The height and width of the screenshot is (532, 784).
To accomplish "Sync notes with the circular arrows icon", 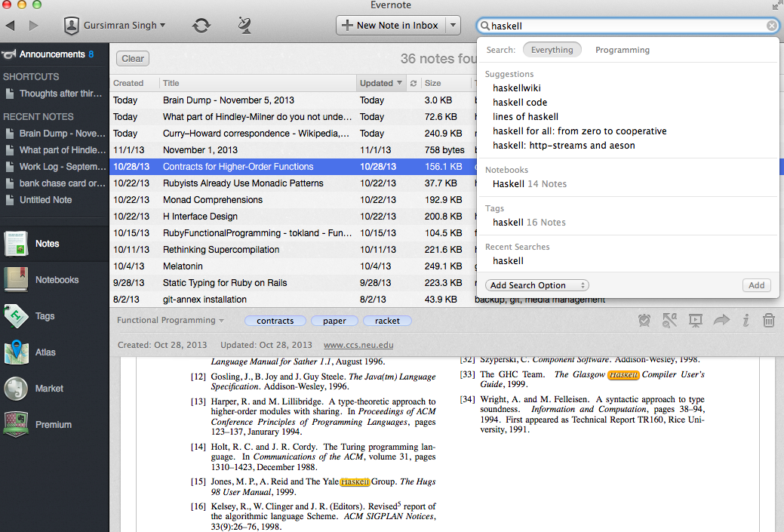I will pos(201,25).
